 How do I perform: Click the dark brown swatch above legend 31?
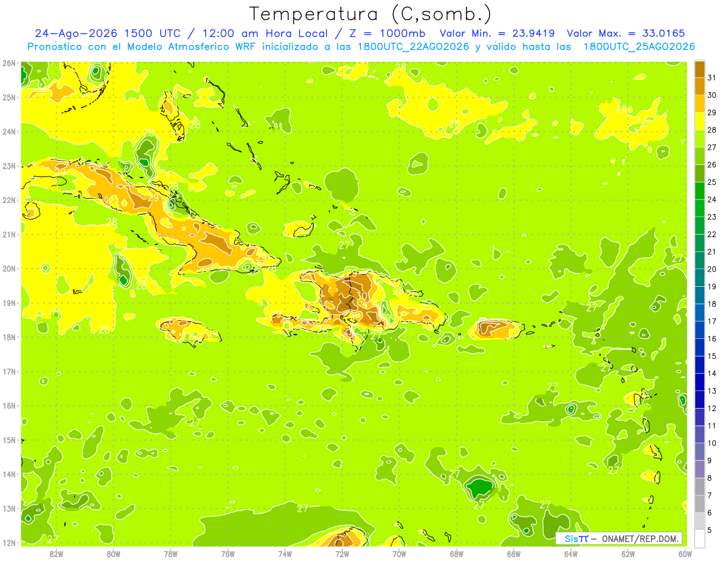pos(699,69)
